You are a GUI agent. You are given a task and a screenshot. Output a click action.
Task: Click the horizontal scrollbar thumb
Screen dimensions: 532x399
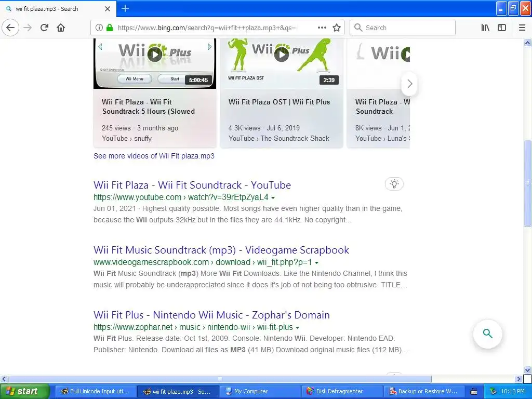[x=220, y=379]
